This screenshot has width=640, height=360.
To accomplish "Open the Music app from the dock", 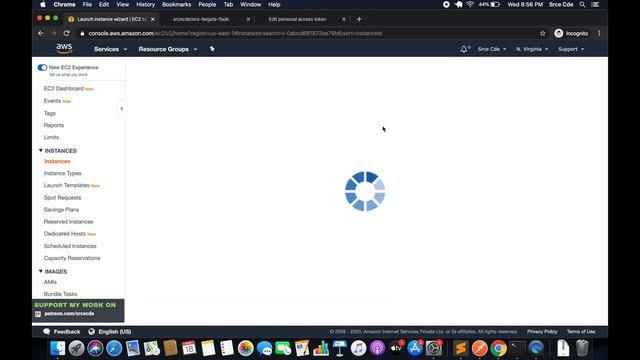I will (358, 348).
